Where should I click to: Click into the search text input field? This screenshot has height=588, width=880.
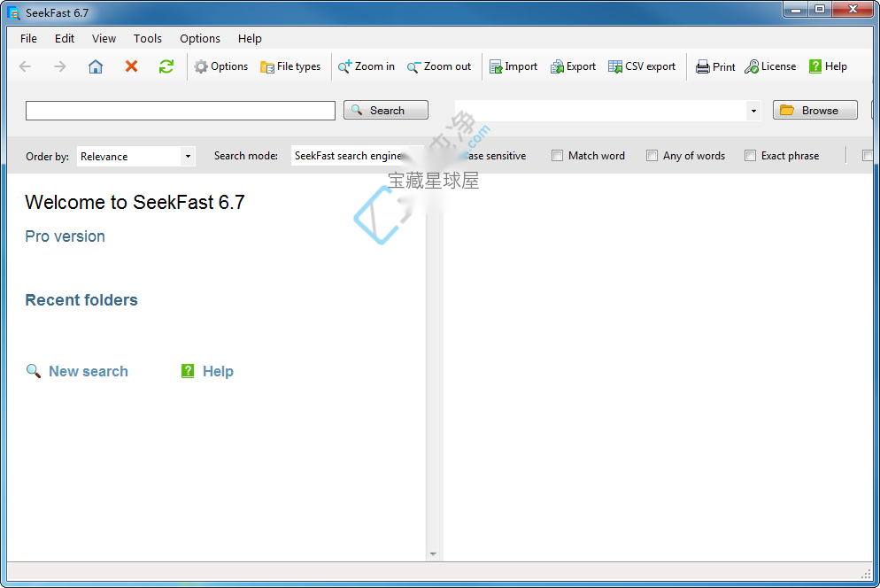[x=181, y=111]
